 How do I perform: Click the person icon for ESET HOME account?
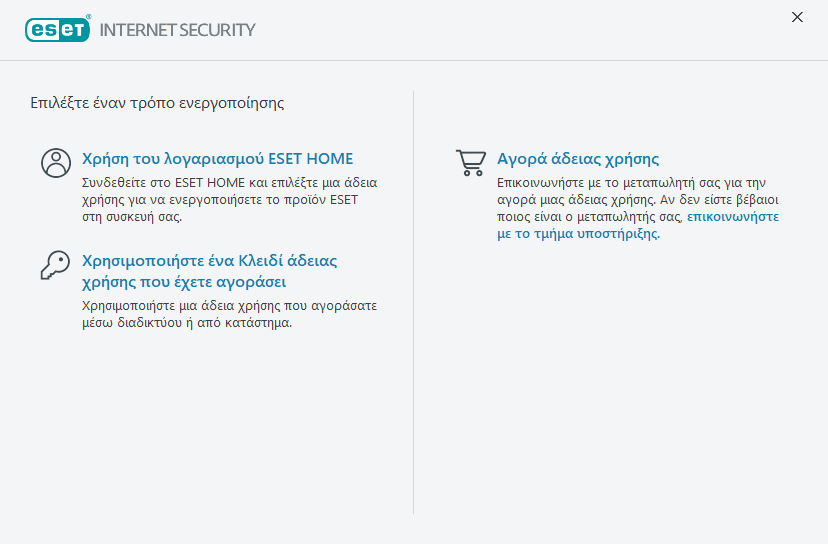[x=56, y=163]
